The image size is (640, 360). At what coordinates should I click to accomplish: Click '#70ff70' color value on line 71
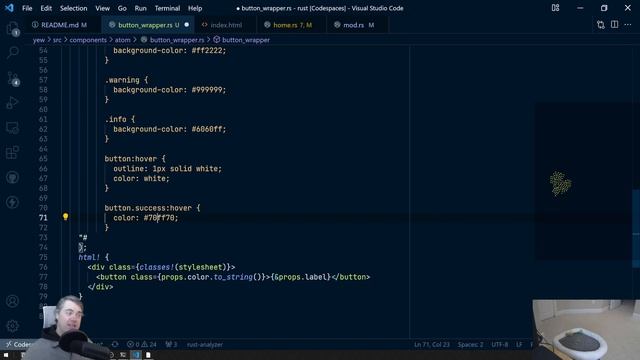pyautogui.click(x=159, y=218)
